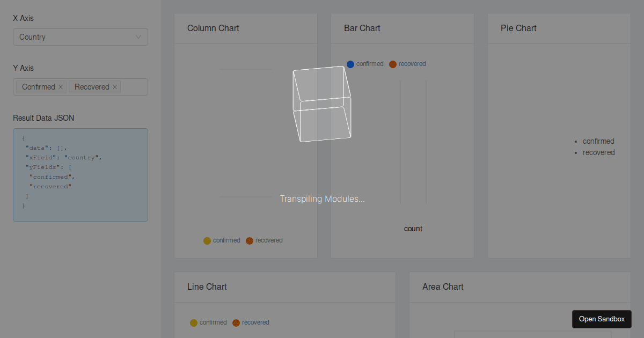Click the orange recovered legend dot in Bar Chart
This screenshot has width=644, height=338.
click(393, 64)
